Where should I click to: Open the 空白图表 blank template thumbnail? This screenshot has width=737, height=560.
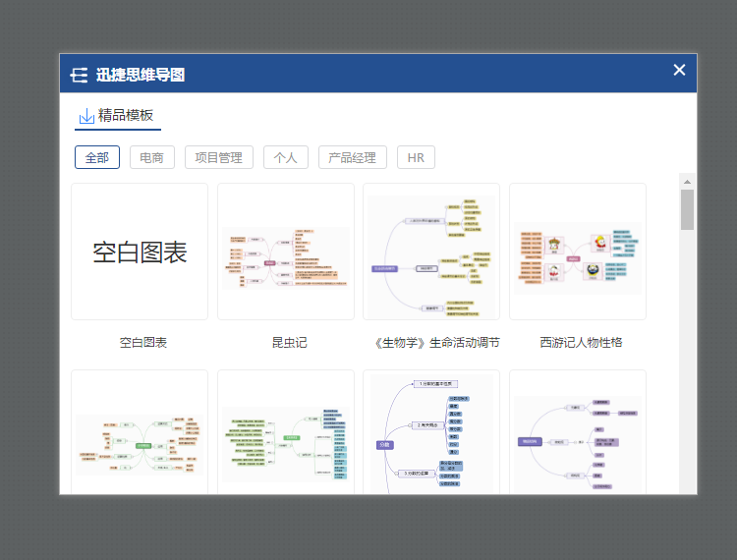(x=140, y=252)
